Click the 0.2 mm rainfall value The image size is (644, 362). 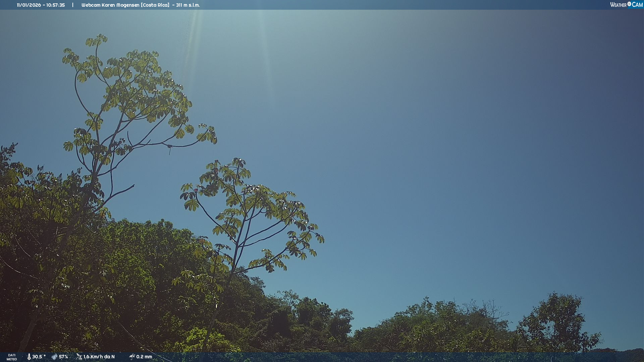[x=144, y=357]
